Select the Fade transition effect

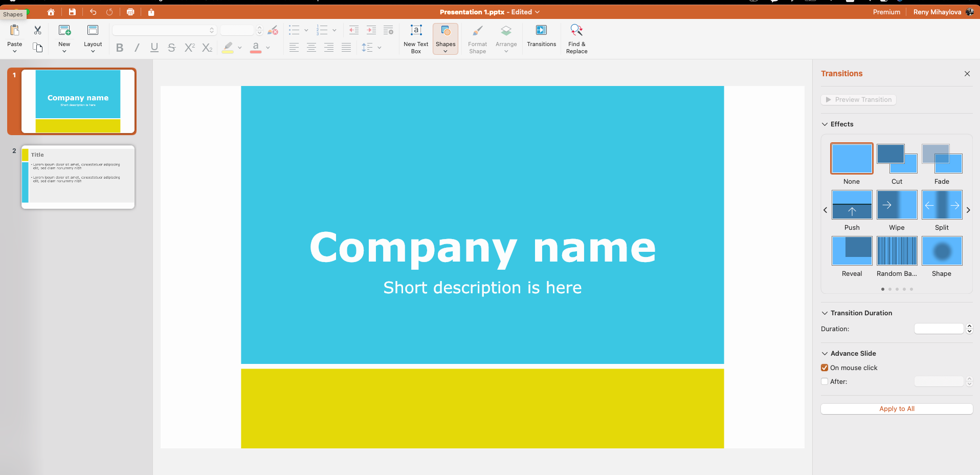pos(942,159)
